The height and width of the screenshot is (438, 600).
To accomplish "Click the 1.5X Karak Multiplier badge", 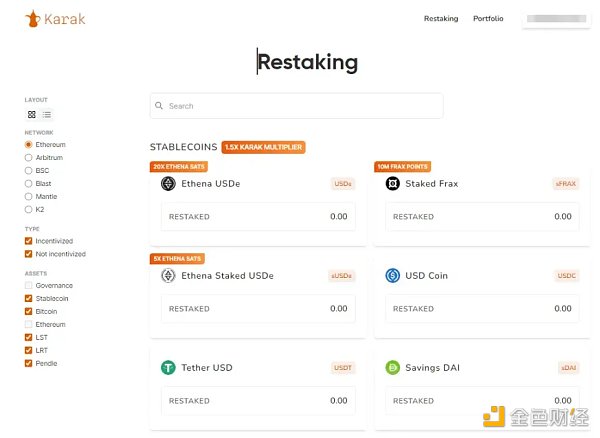I will click(263, 147).
